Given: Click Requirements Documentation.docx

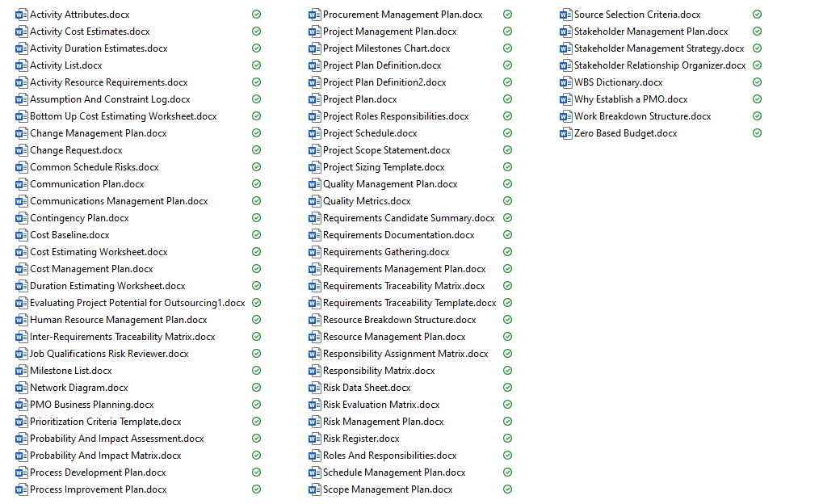Looking at the screenshot, I should 399,235.
